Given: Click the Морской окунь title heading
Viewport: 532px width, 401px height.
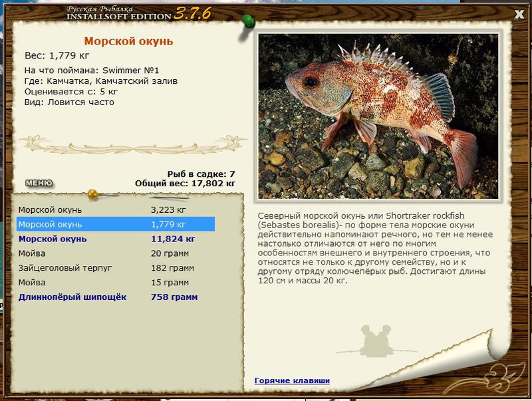Looking at the screenshot, I should pyautogui.click(x=128, y=41).
